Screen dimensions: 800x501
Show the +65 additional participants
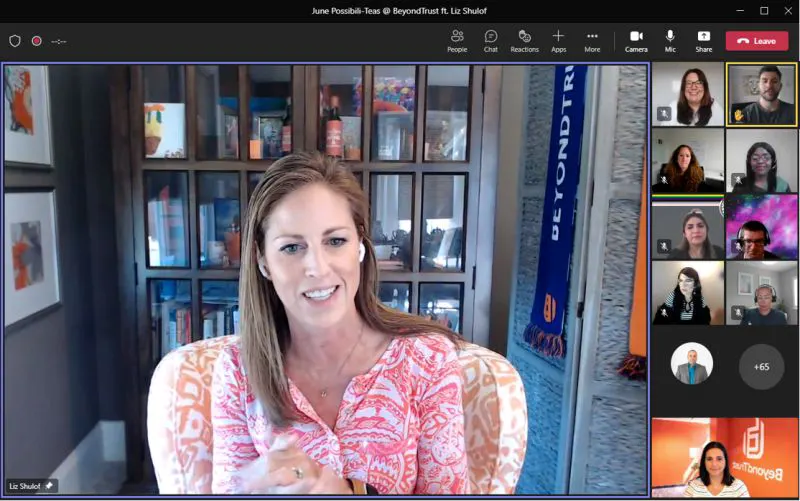coord(761,366)
